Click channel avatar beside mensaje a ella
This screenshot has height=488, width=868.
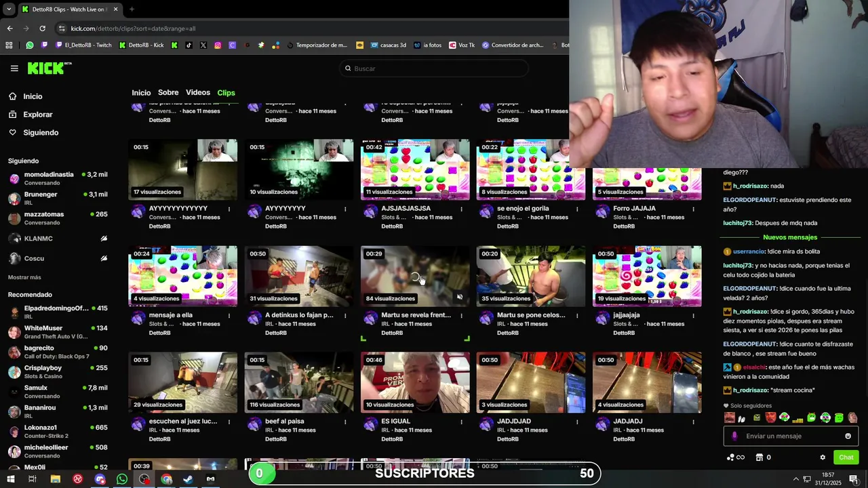tap(138, 319)
